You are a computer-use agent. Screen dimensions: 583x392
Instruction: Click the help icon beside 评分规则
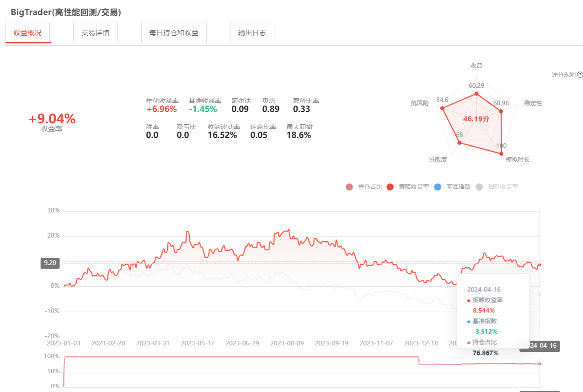click(580, 75)
